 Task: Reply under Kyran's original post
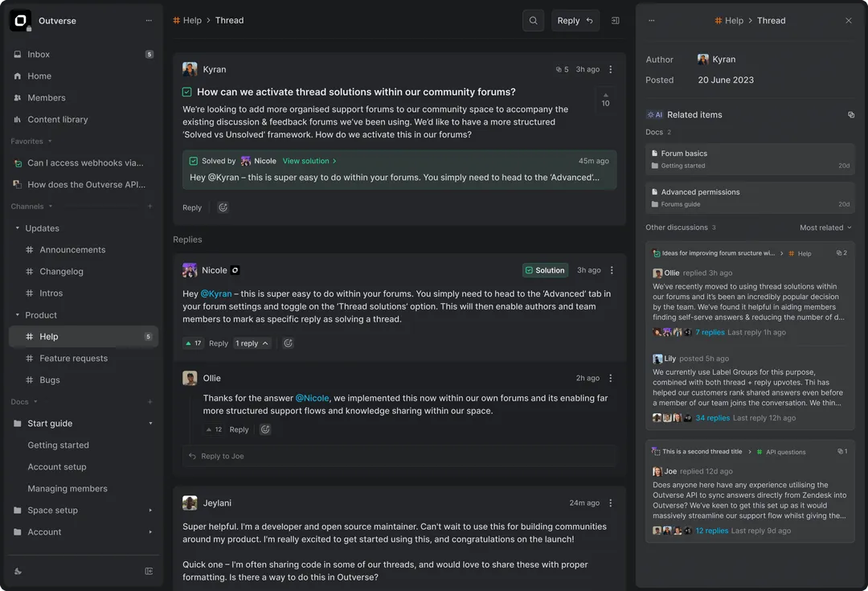[192, 207]
